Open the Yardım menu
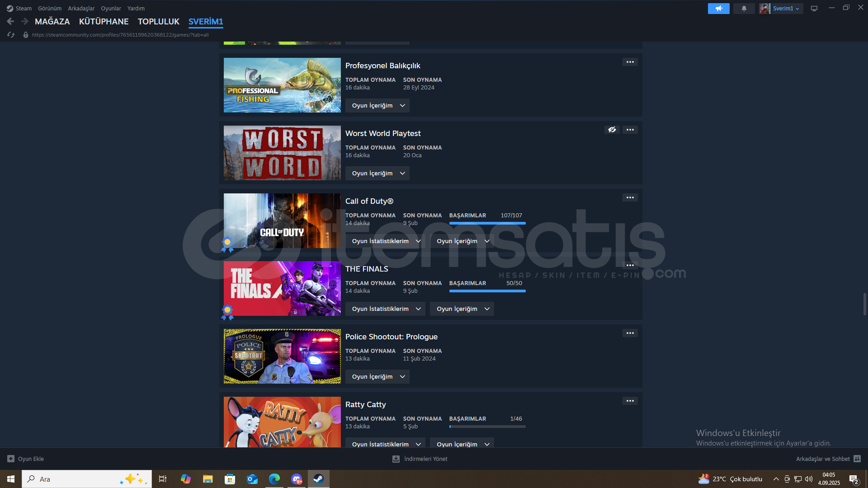The width and height of the screenshot is (868, 488). coord(136,8)
